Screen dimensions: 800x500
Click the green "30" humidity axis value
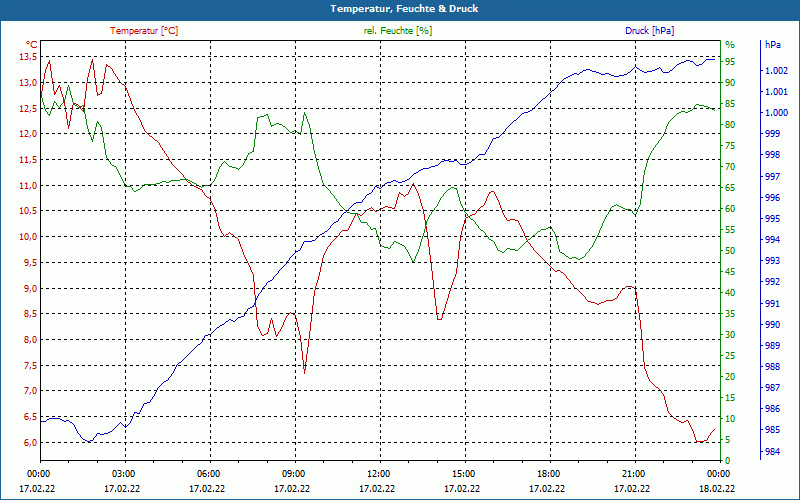[730, 335]
